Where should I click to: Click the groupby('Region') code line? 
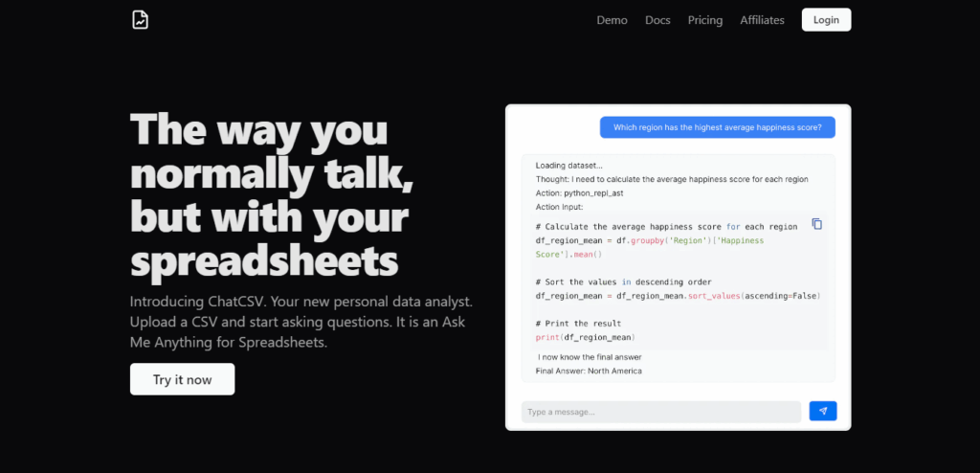(x=650, y=247)
